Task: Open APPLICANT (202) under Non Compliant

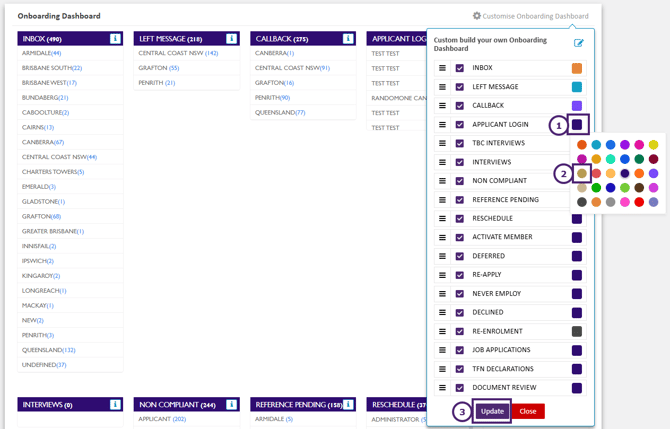Action: (x=162, y=419)
